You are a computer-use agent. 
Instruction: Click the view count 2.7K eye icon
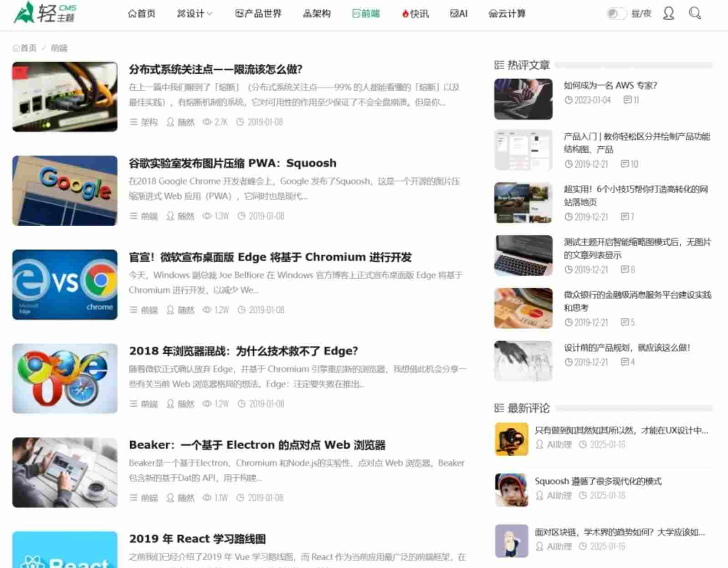click(207, 122)
